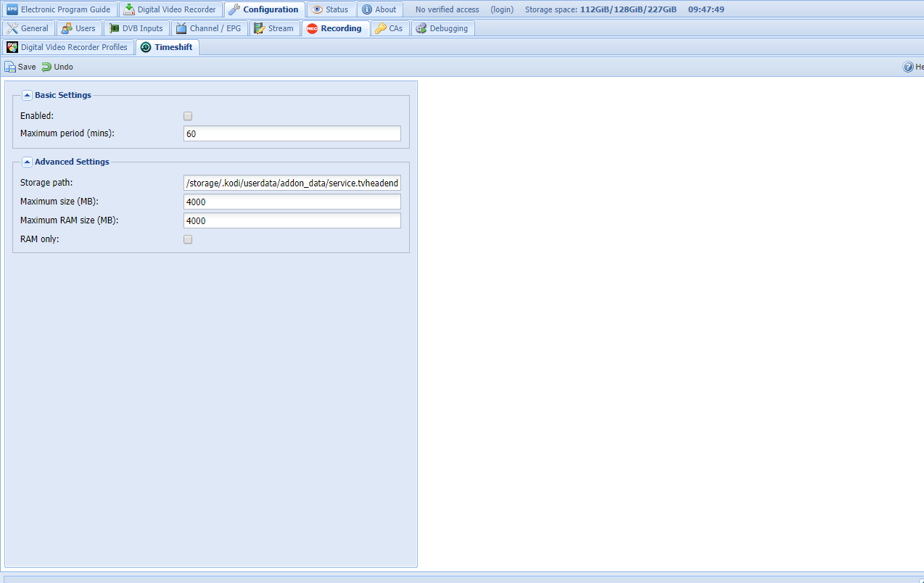The height and width of the screenshot is (583, 924).
Task: Open the Debugging tab
Action: coord(442,28)
